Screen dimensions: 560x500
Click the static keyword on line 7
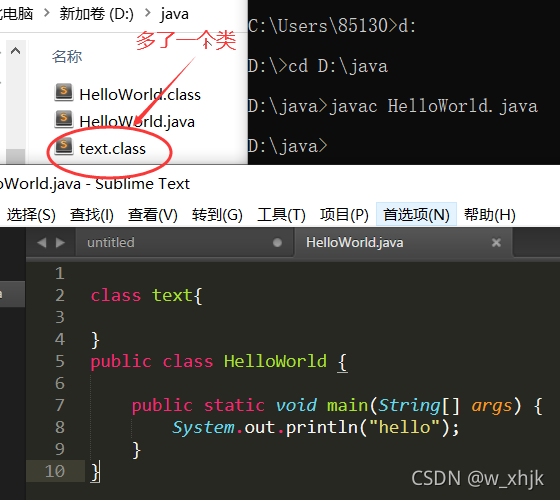tap(234, 405)
